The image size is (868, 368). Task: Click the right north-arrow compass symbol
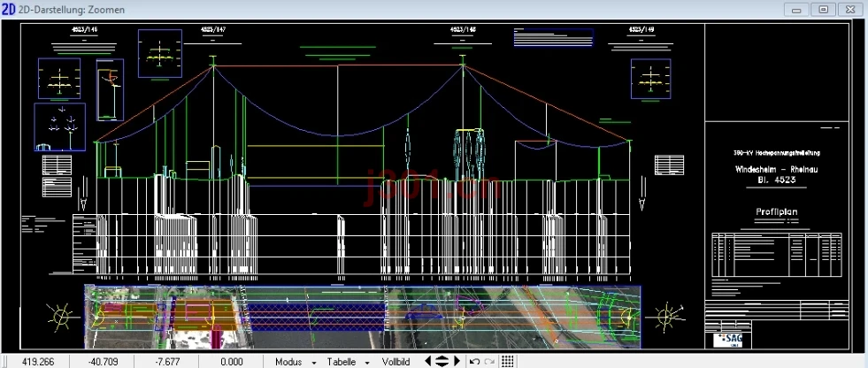(667, 317)
